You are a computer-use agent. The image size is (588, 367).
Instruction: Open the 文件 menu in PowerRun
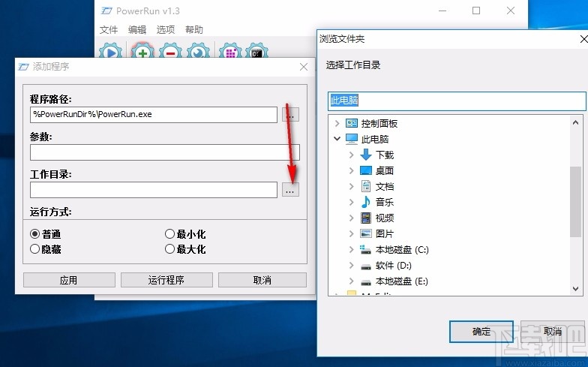[109, 30]
